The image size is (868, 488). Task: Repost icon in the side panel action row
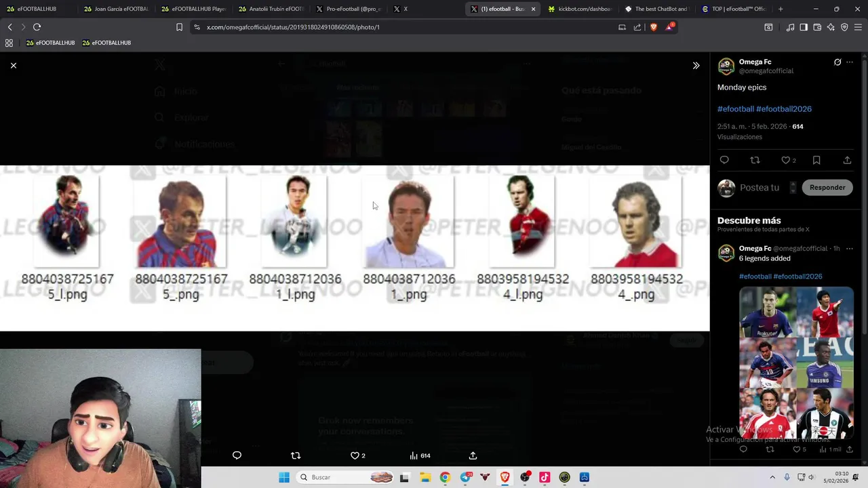(x=755, y=160)
